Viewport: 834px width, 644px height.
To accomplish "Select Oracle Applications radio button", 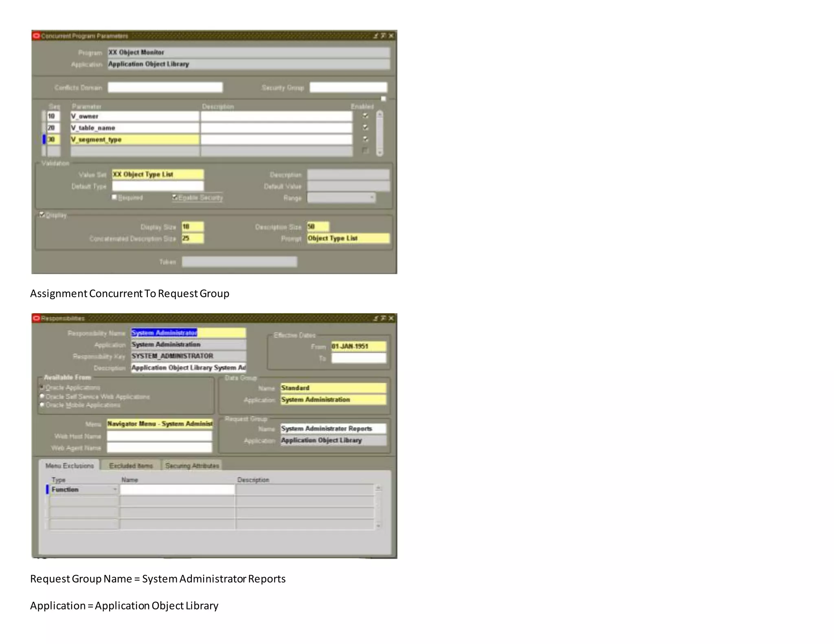I will tap(42, 387).
